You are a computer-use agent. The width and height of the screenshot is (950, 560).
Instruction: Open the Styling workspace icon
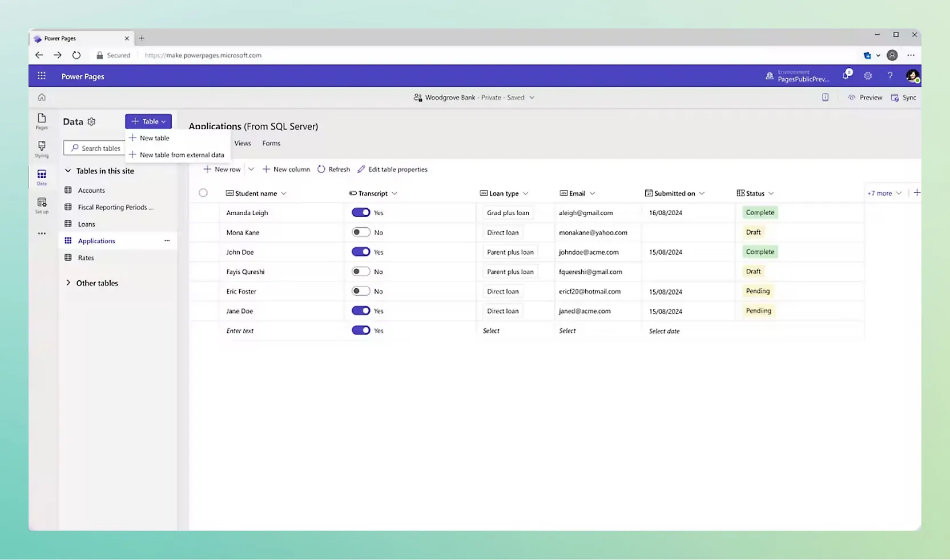tap(42, 148)
